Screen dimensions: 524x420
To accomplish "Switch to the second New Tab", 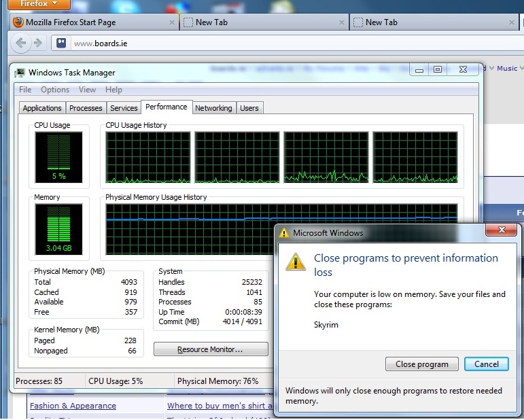I will pyautogui.click(x=434, y=22).
